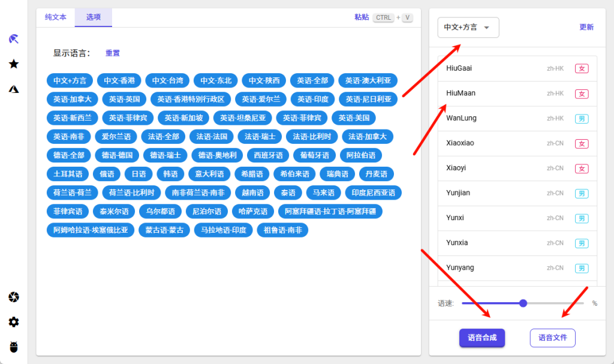Switch to the 纯文本 tab
The height and width of the screenshot is (364, 614).
55,17
